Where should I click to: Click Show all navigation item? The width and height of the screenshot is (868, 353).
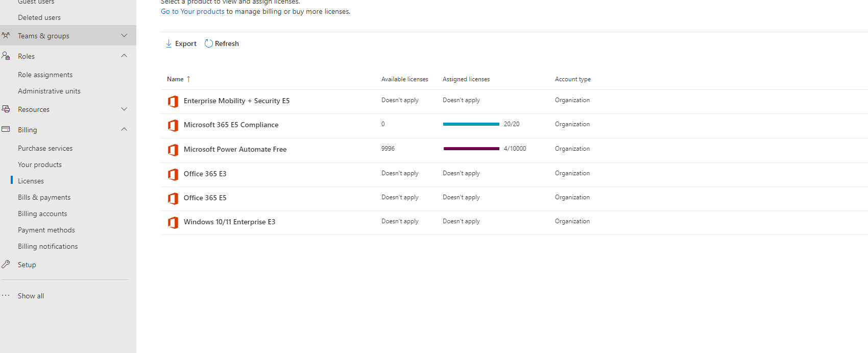31,296
